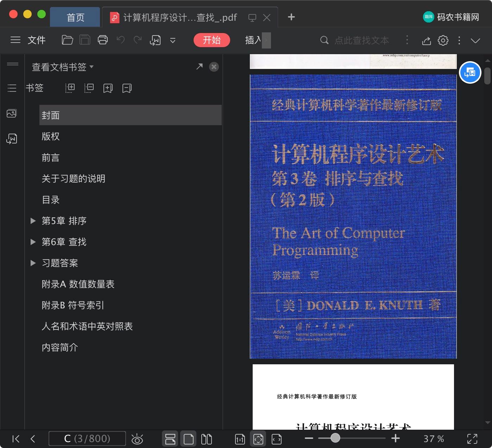Switch to the 首页 tab

pyautogui.click(x=75, y=17)
